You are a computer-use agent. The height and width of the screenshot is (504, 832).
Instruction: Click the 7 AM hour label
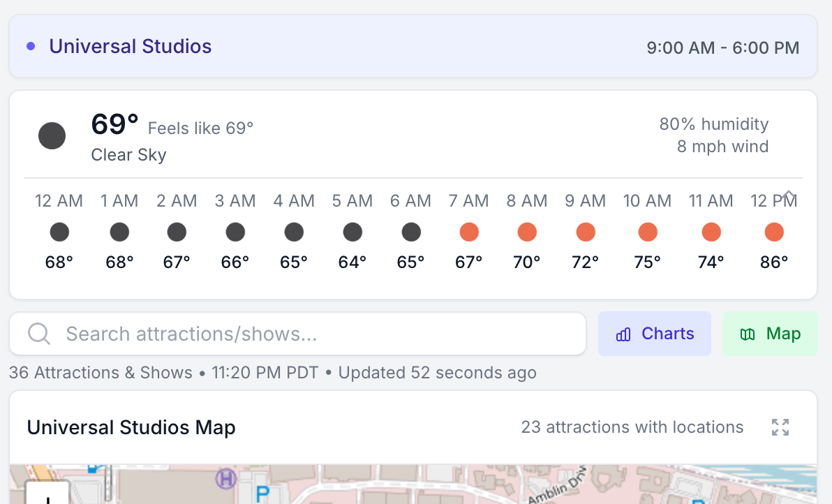click(468, 201)
